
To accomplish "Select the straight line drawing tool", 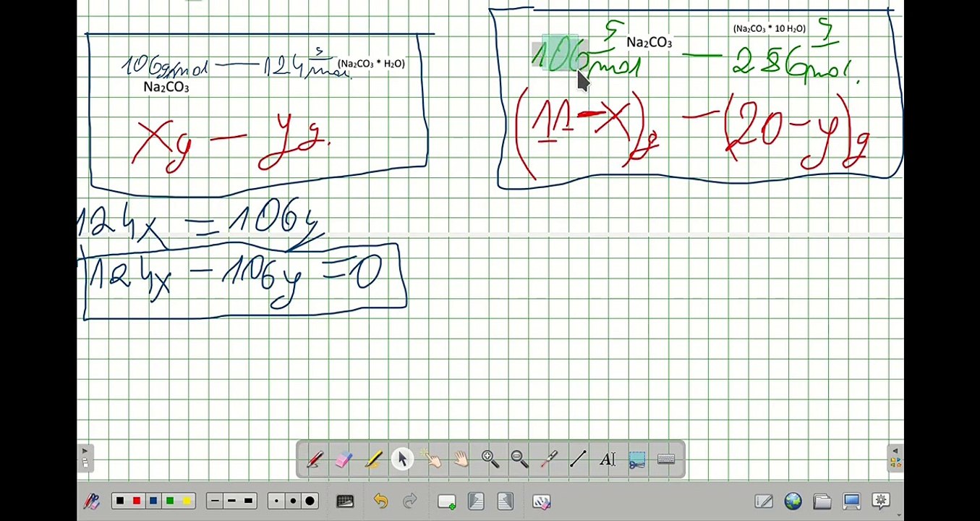I will [578, 459].
